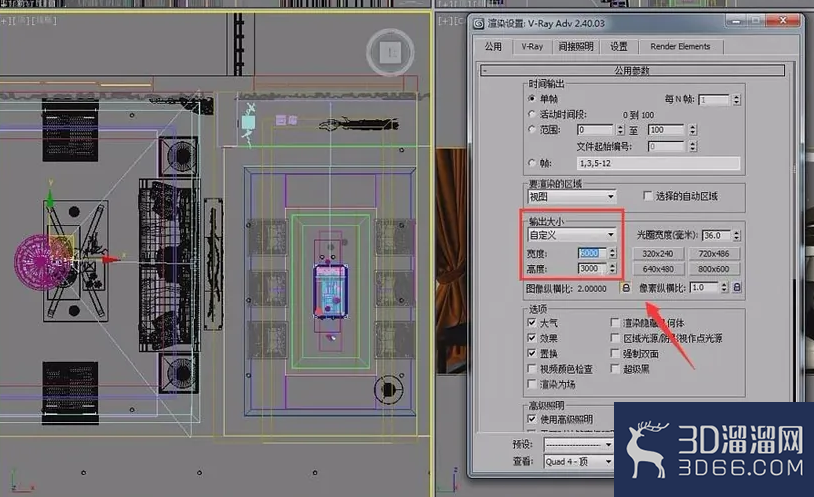Enable 超级黑 super black checkbox
The image size is (814, 497).
click(x=615, y=369)
